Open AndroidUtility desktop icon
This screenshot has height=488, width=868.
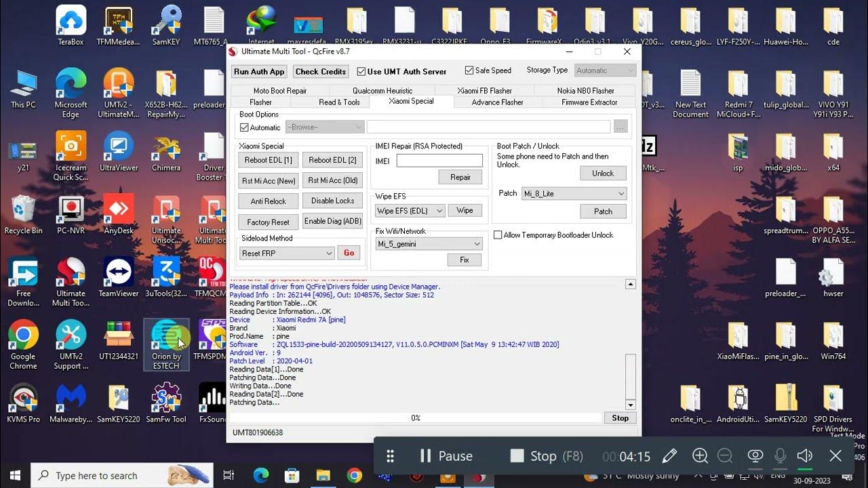click(738, 404)
